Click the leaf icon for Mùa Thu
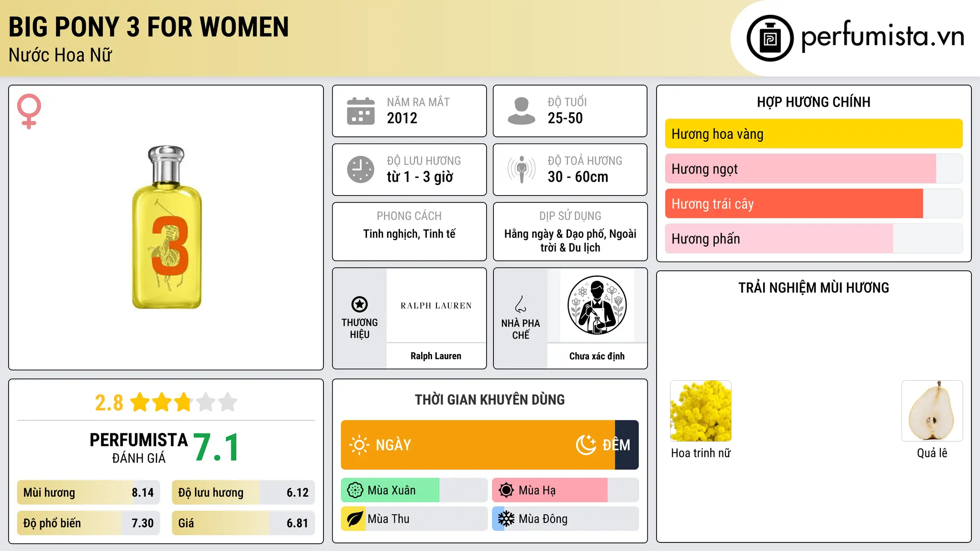The height and width of the screenshot is (551, 980). [x=355, y=519]
